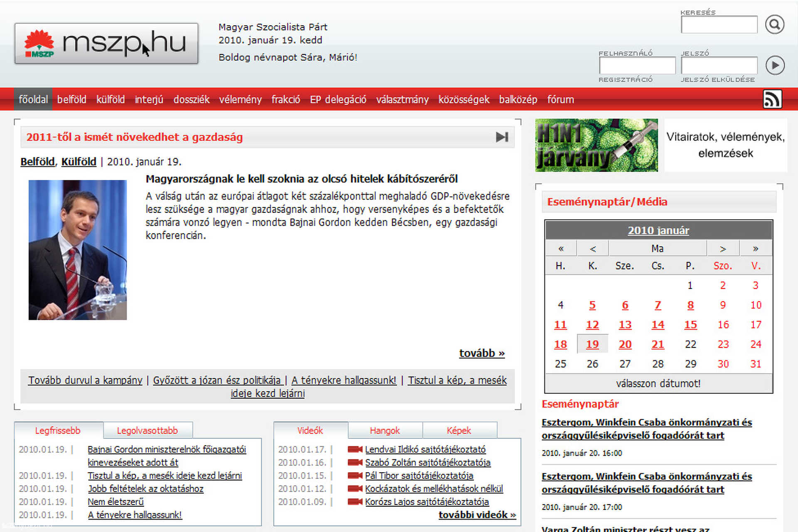This screenshot has width=798, height=532.
Task: Click the Felhasználó username field
Action: click(637, 65)
